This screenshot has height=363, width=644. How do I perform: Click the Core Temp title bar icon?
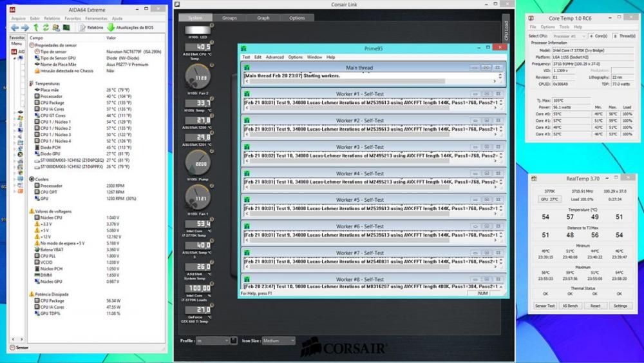coord(531,18)
